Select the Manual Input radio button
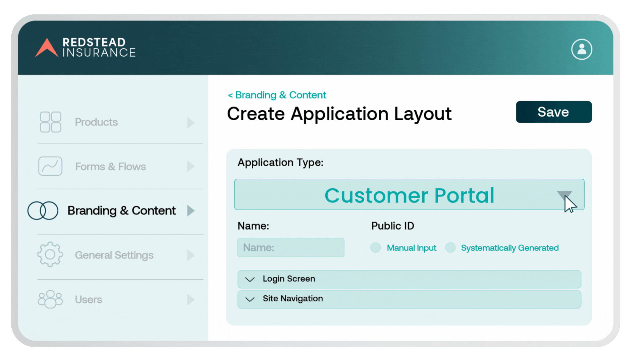Image resolution: width=644 pixels, height=362 pixels. click(x=376, y=248)
